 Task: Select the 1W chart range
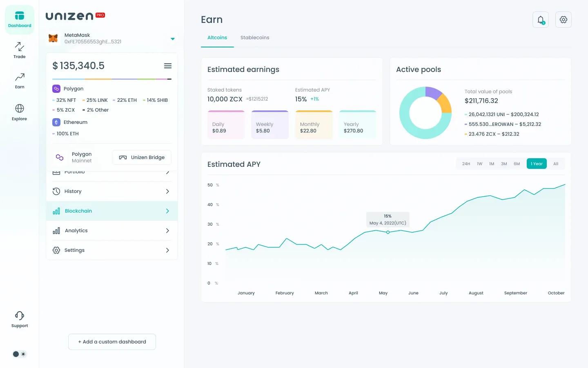pyautogui.click(x=480, y=164)
